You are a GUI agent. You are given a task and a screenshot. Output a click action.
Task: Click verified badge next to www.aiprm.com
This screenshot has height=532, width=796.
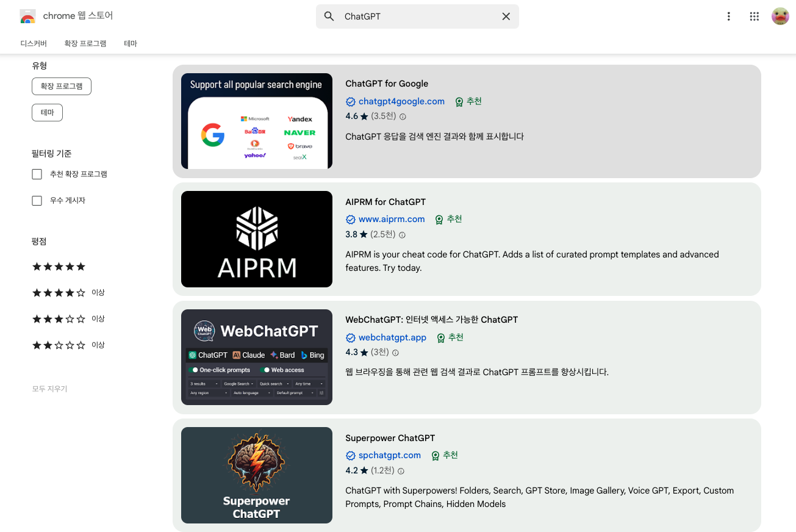pos(351,220)
